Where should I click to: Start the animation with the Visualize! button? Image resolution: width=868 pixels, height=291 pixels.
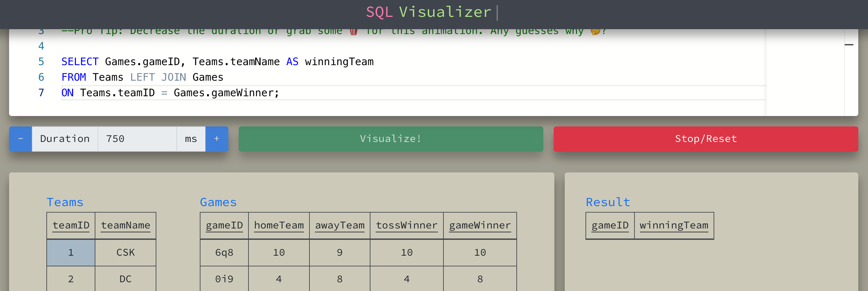point(391,139)
